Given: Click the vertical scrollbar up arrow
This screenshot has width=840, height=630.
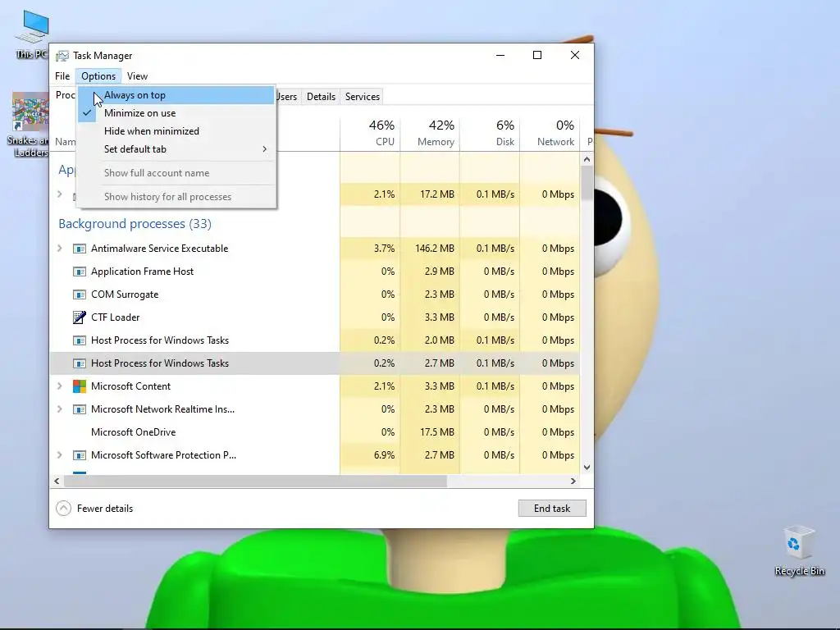Looking at the screenshot, I should point(587,159).
